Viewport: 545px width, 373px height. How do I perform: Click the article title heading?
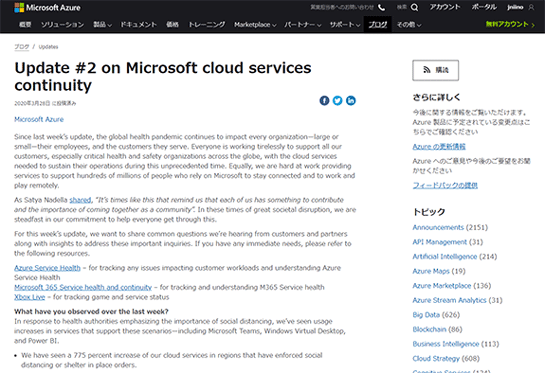click(x=163, y=76)
